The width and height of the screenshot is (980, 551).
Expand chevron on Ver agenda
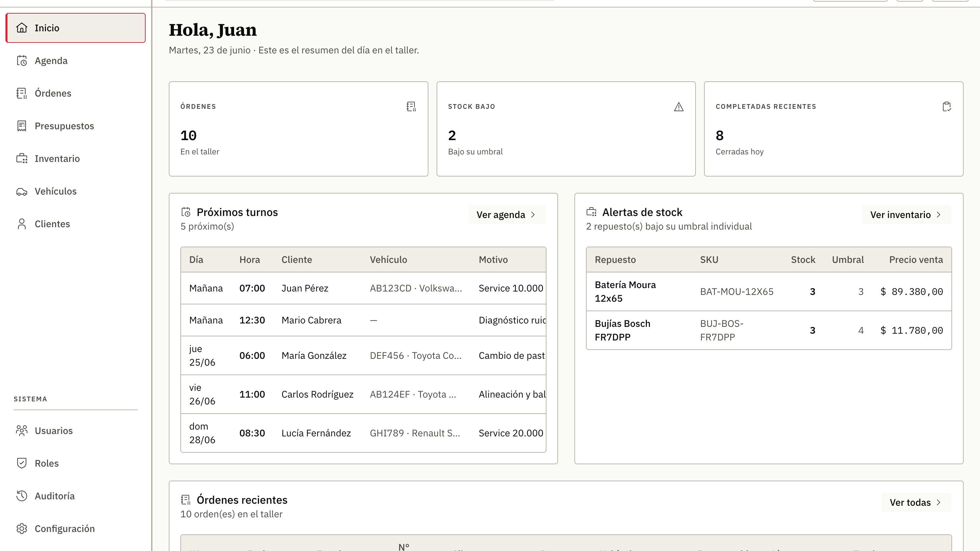[533, 215]
